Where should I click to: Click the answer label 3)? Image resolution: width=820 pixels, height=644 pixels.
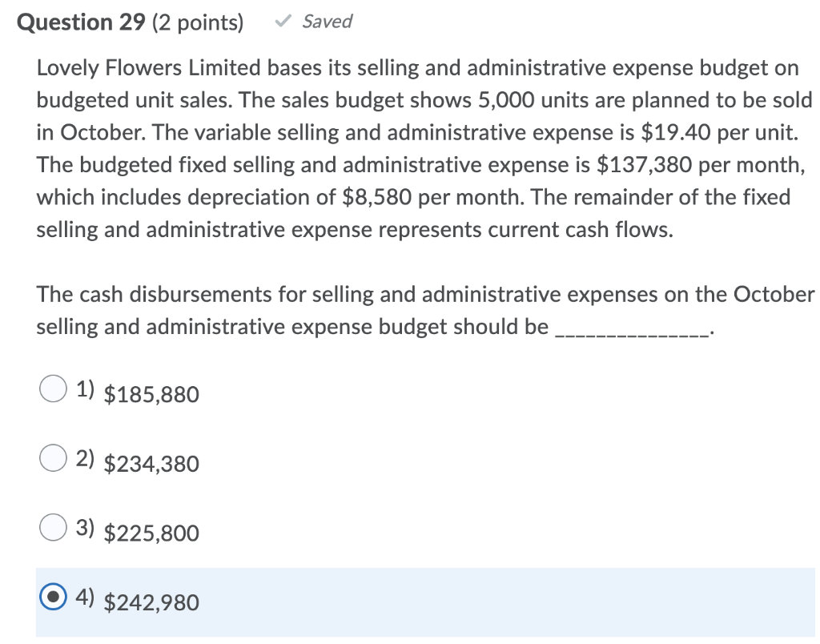coord(84,527)
